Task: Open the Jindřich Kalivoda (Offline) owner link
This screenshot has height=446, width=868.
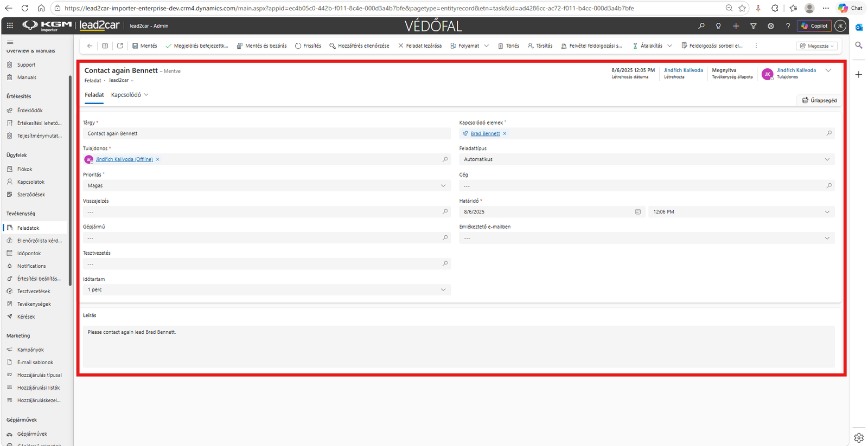Action: coord(124,159)
